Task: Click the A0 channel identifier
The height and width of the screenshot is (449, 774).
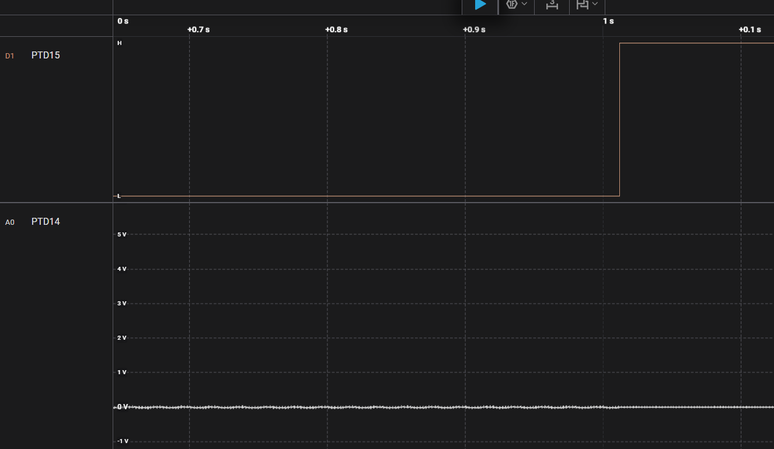Action: pyautogui.click(x=9, y=222)
